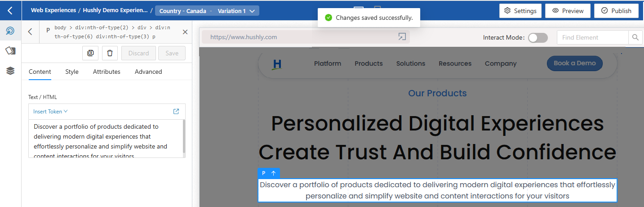The height and width of the screenshot is (207, 644).
Task: Click the Text / HTML label
Action: [x=43, y=97]
